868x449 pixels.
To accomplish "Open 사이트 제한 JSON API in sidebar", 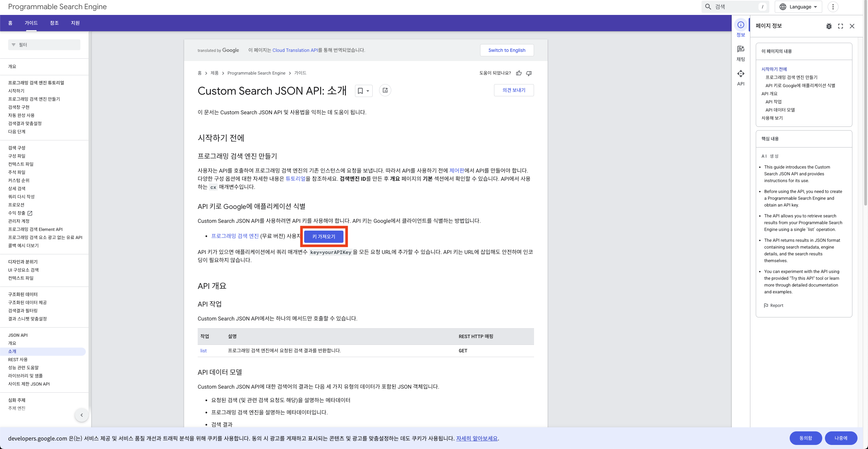I will tap(29, 384).
